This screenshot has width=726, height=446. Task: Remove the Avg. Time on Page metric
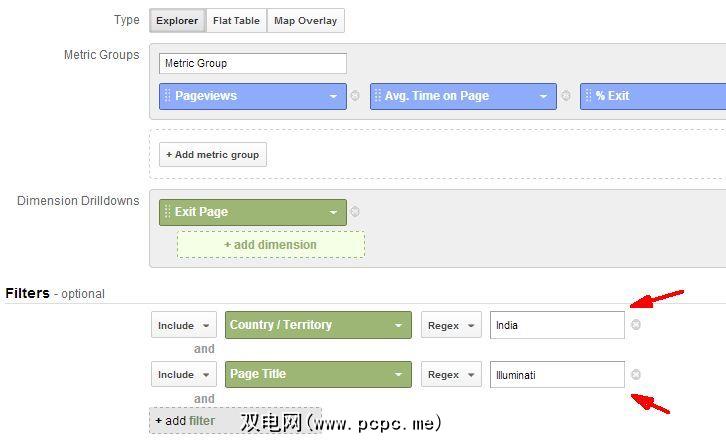(x=566, y=96)
